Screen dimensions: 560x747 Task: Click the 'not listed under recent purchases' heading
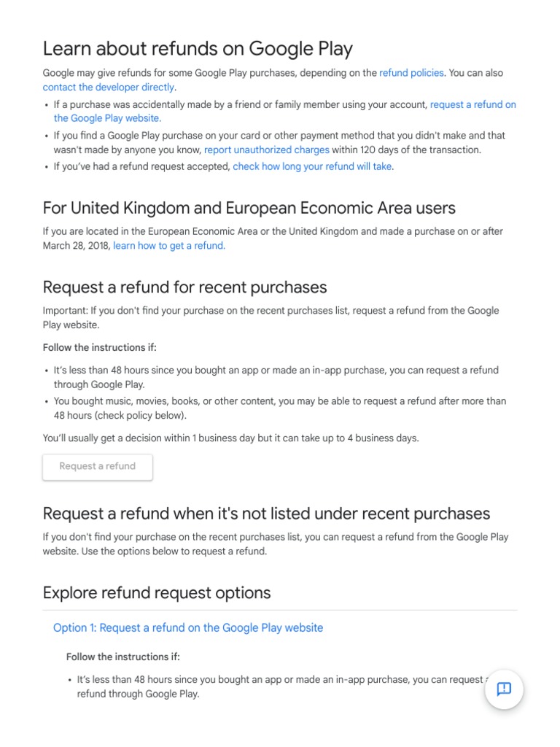point(266,514)
